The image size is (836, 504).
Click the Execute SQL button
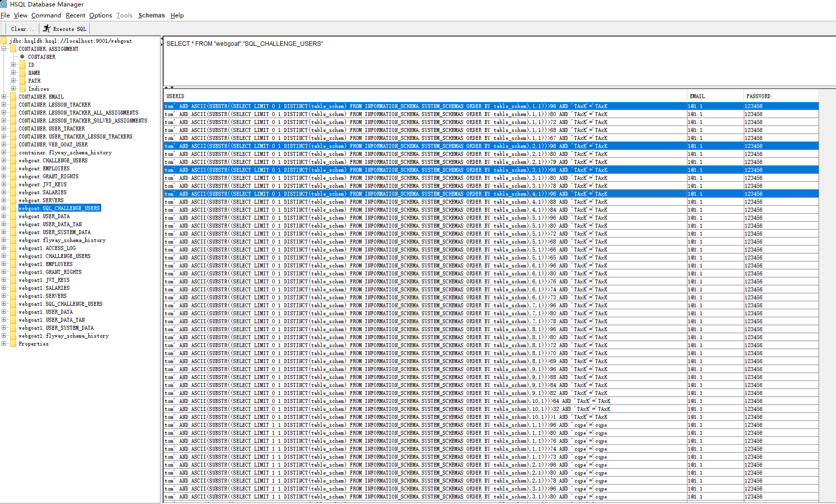point(65,29)
